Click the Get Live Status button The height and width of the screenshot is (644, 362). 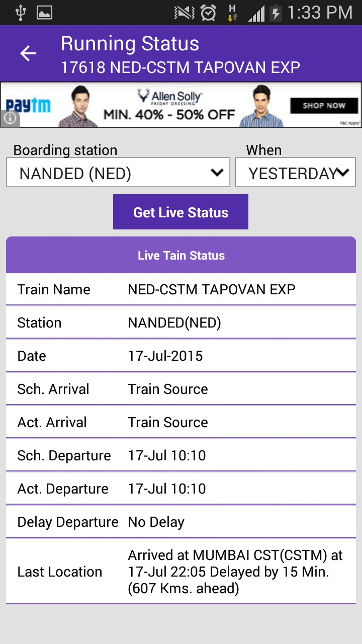(180, 212)
